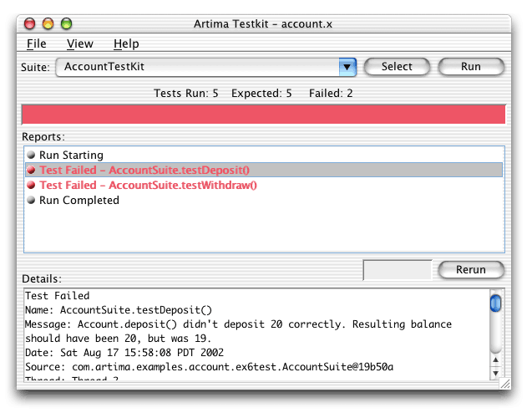
Task: Click the Test Failed heading in Details
Action: (58, 296)
